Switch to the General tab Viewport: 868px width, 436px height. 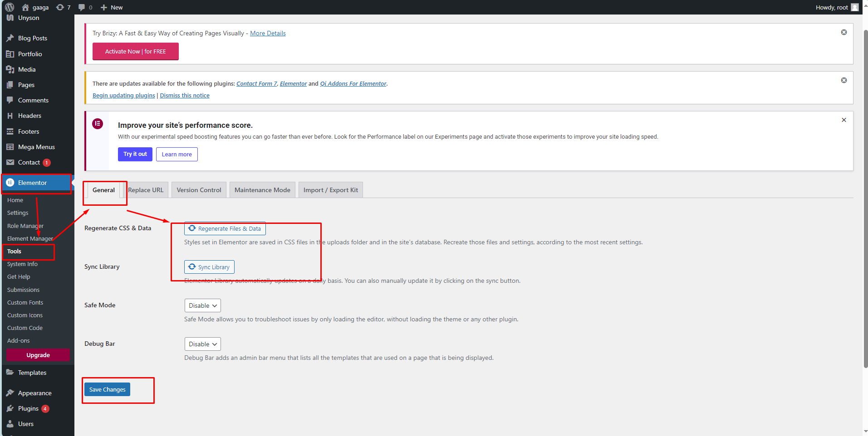click(103, 190)
